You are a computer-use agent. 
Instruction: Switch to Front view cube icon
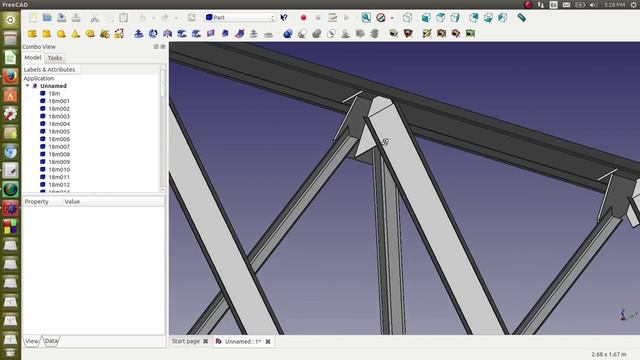click(426, 18)
